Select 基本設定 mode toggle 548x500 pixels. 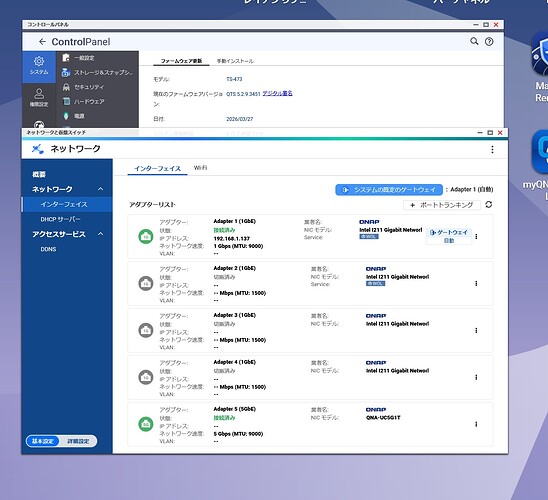43,441
